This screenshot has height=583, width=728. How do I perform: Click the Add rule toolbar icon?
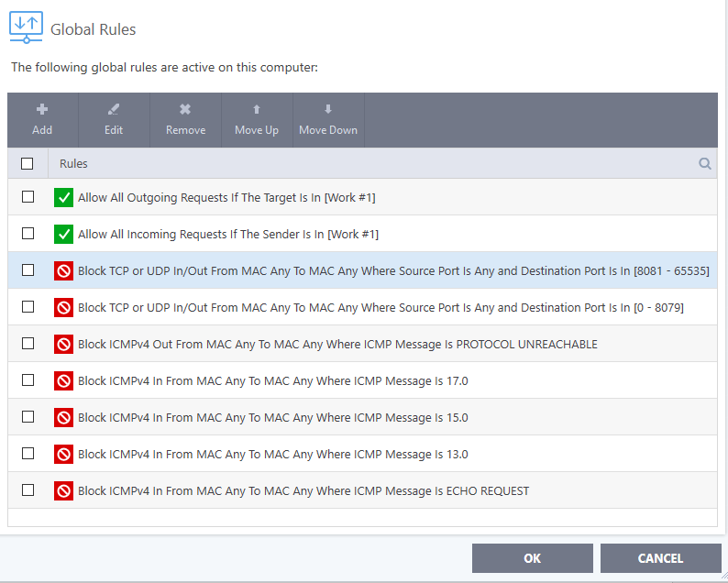pos(42,110)
